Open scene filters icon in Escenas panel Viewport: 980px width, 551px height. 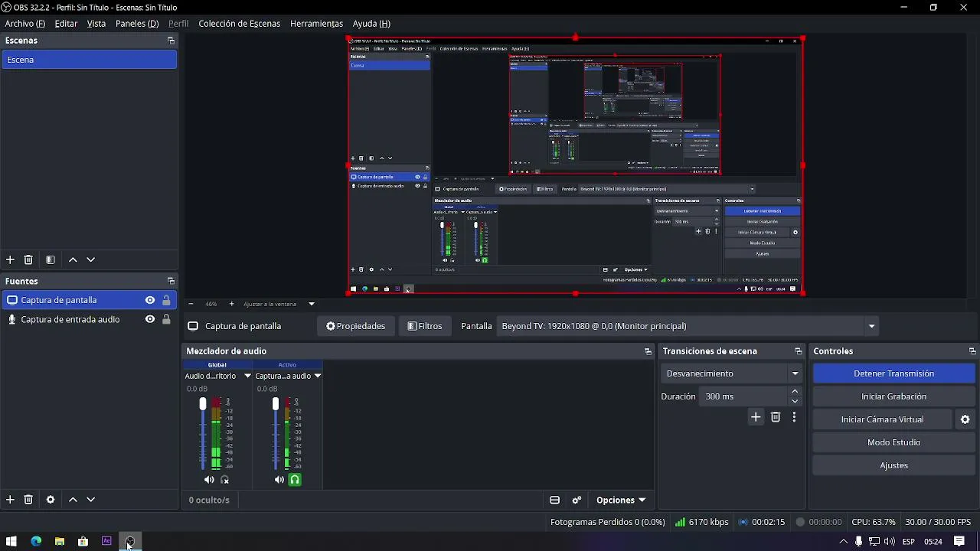51,260
